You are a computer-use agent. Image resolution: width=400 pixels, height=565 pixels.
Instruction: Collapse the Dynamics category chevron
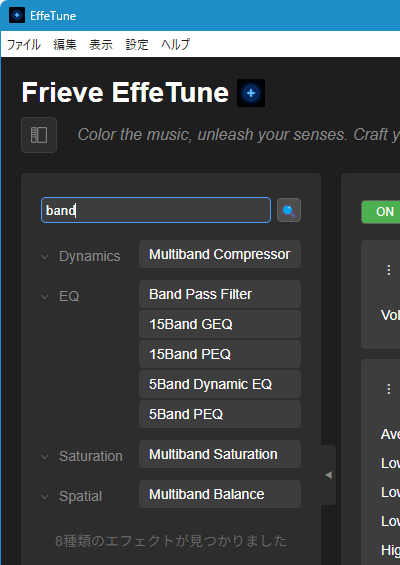tap(45, 257)
